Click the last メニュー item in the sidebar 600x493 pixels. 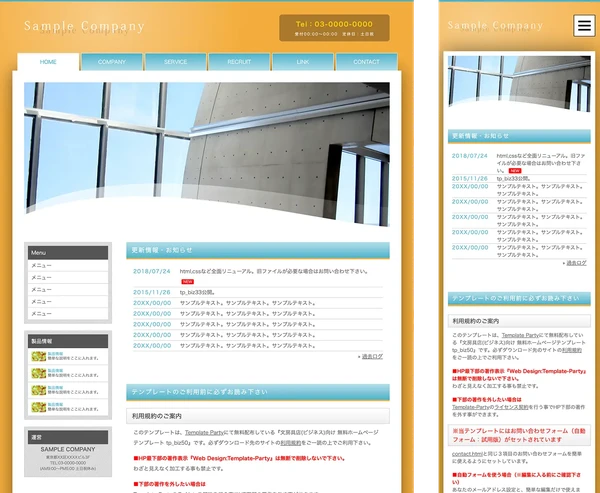coord(68,313)
